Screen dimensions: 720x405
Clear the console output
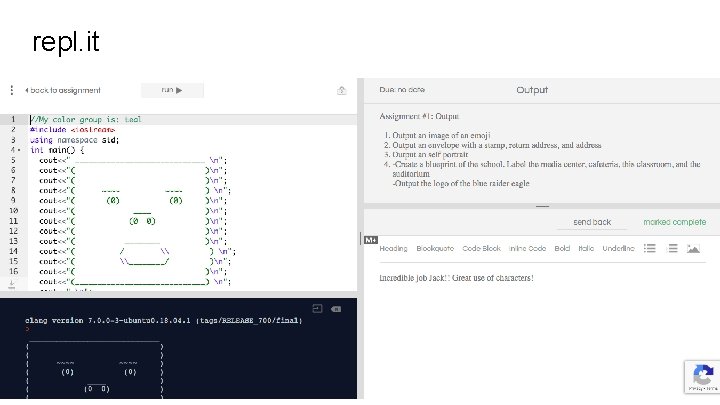coord(336,309)
